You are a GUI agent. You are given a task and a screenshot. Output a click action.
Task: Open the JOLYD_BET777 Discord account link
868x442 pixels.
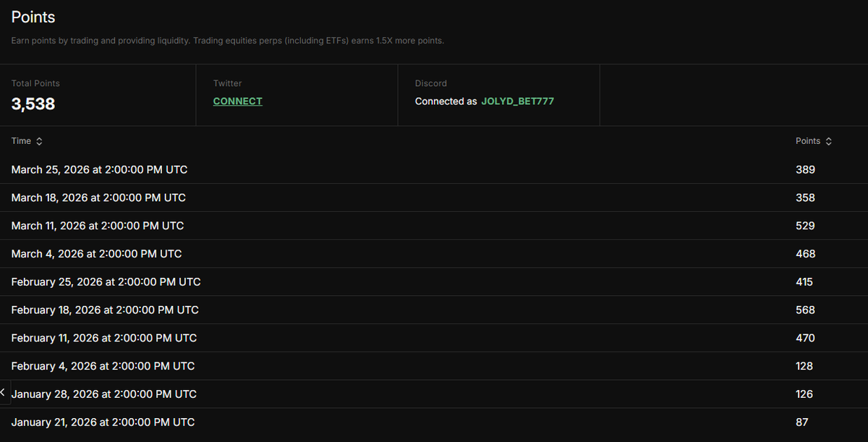pos(518,101)
